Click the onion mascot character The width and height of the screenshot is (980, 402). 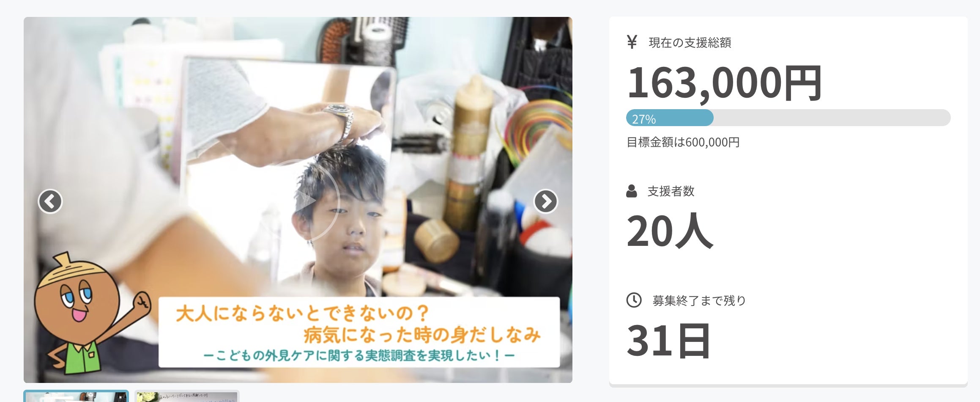[89, 313]
